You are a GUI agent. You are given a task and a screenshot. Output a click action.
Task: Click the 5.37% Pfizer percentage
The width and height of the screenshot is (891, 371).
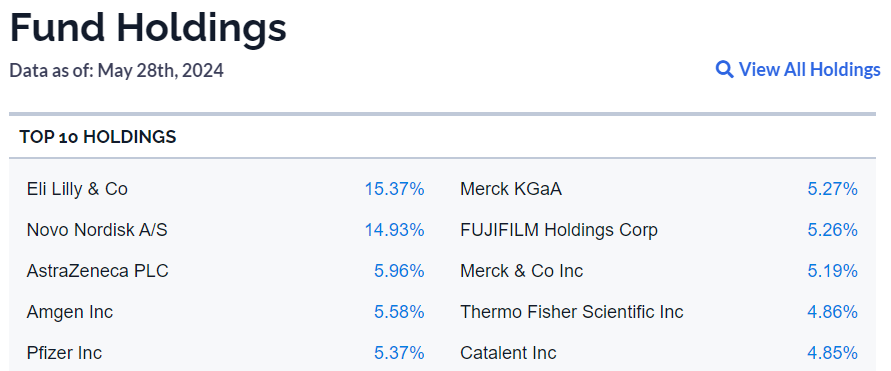click(399, 353)
